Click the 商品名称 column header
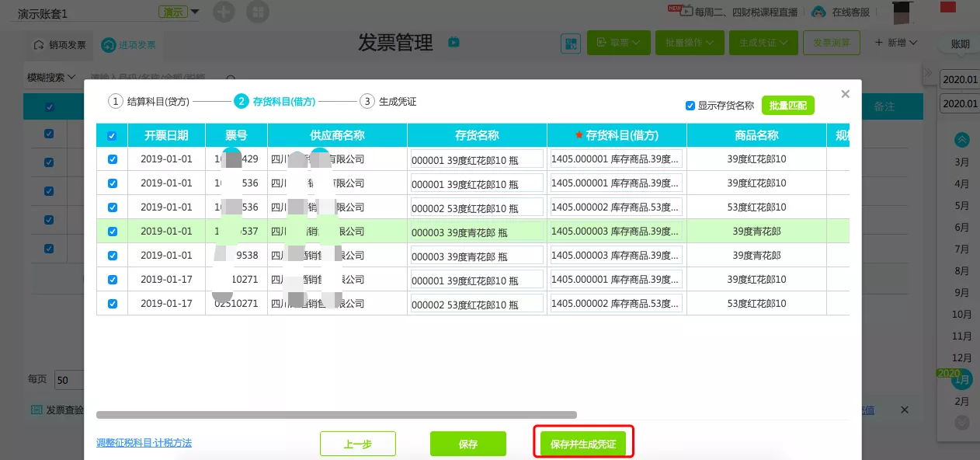This screenshot has height=460, width=980. 756,135
